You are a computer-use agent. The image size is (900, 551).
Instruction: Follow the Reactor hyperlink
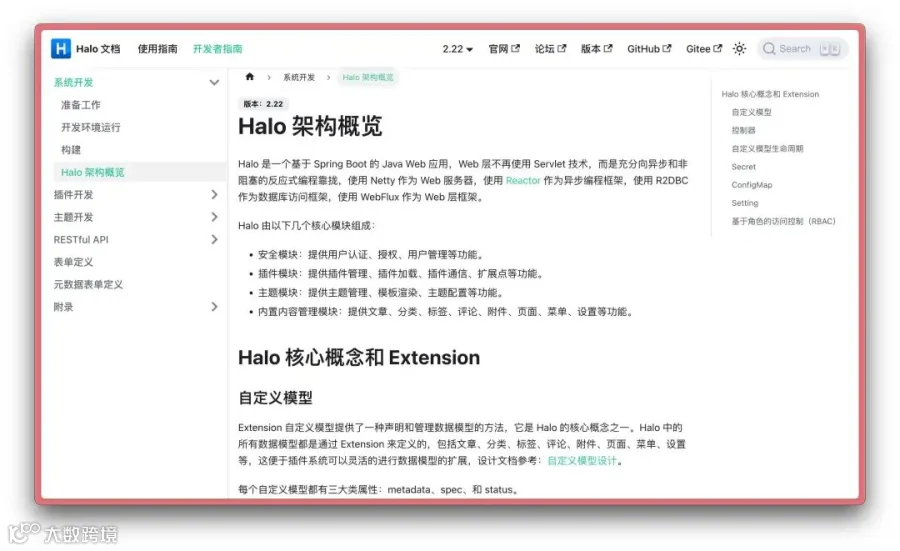click(523, 180)
